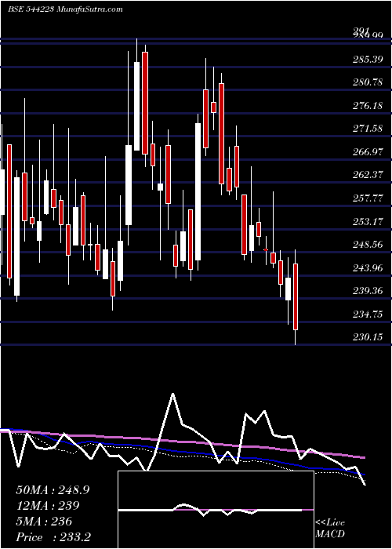This screenshot has height=549, width=392.
Task: Click the 285.39 price axis label
Action: 367,60
